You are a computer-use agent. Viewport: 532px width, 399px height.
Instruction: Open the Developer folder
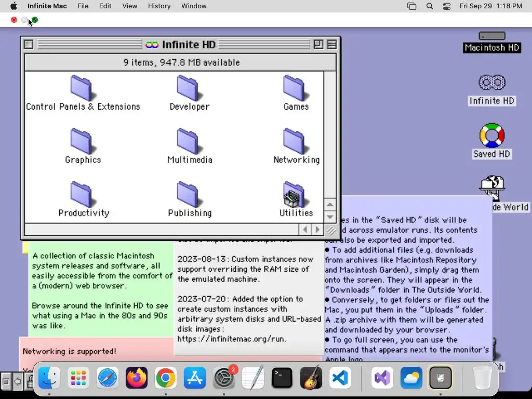point(189,93)
